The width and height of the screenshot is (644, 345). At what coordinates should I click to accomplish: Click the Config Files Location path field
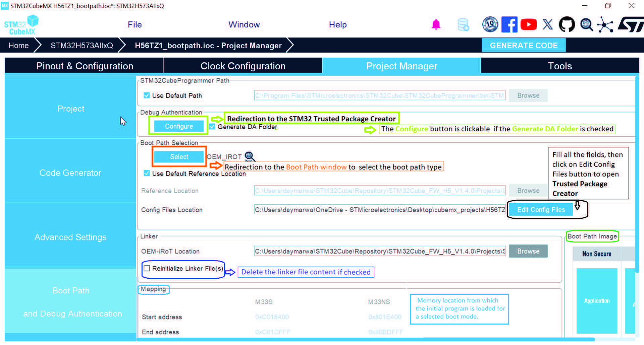380,210
